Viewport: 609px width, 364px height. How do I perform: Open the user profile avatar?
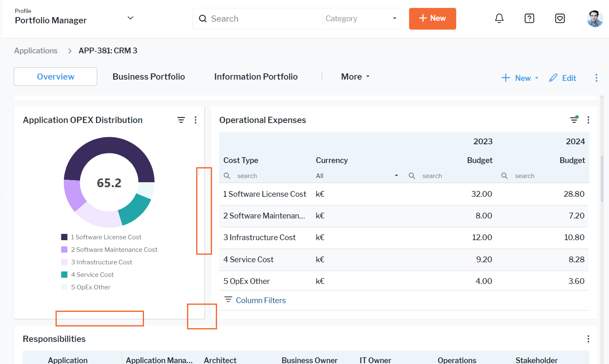tap(594, 19)
